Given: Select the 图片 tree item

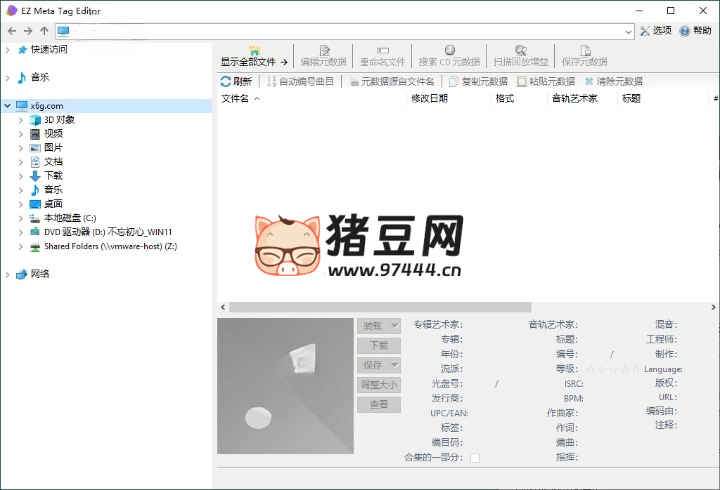Looking at the screenshot, I should 53,148.
